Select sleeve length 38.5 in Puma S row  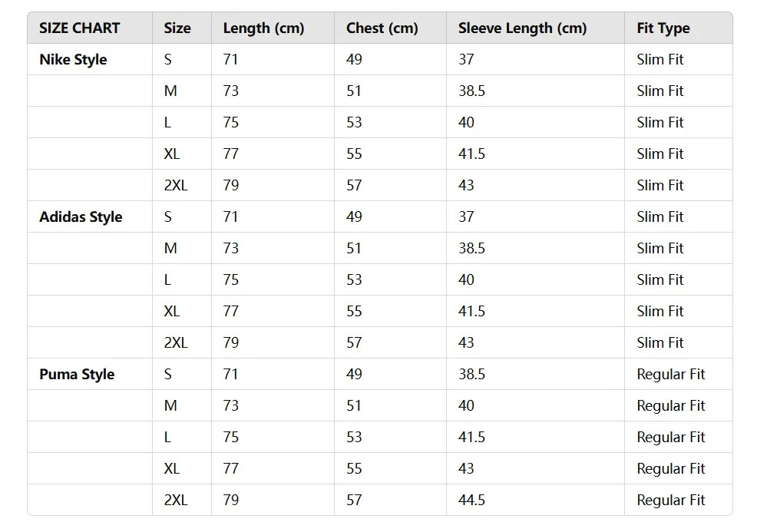[471, 375]
